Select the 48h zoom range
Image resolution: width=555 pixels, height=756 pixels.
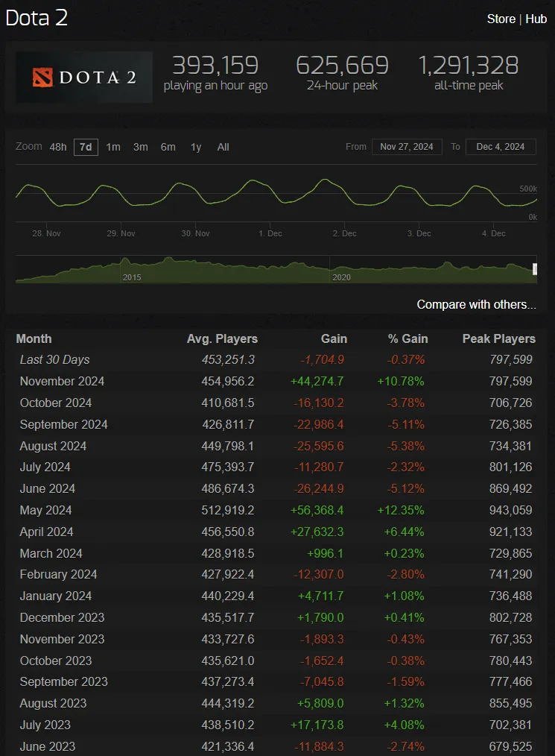click(x=58, y=147)
